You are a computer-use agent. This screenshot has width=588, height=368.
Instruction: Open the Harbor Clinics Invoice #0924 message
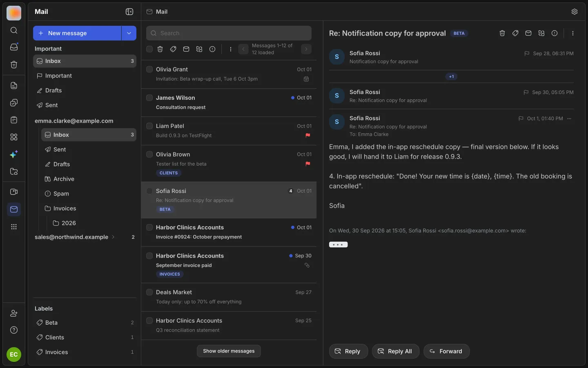pyautogui.click(x=229, y=232)
